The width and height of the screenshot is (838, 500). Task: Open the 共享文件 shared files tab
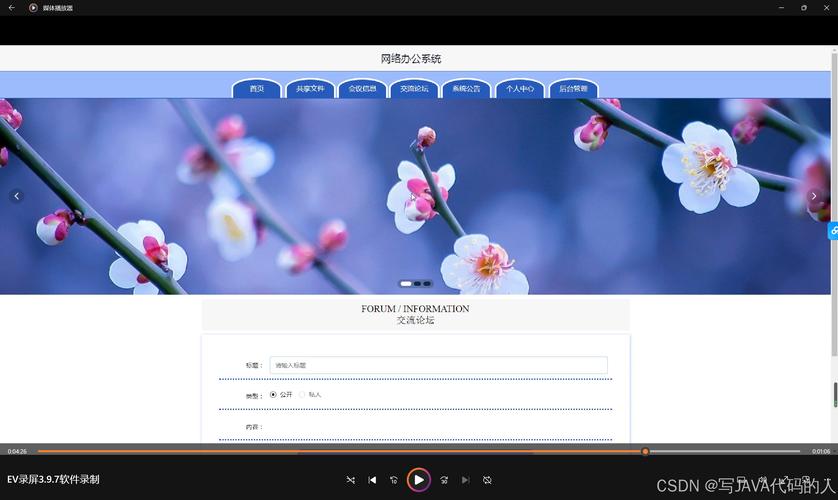click(310, 89)
